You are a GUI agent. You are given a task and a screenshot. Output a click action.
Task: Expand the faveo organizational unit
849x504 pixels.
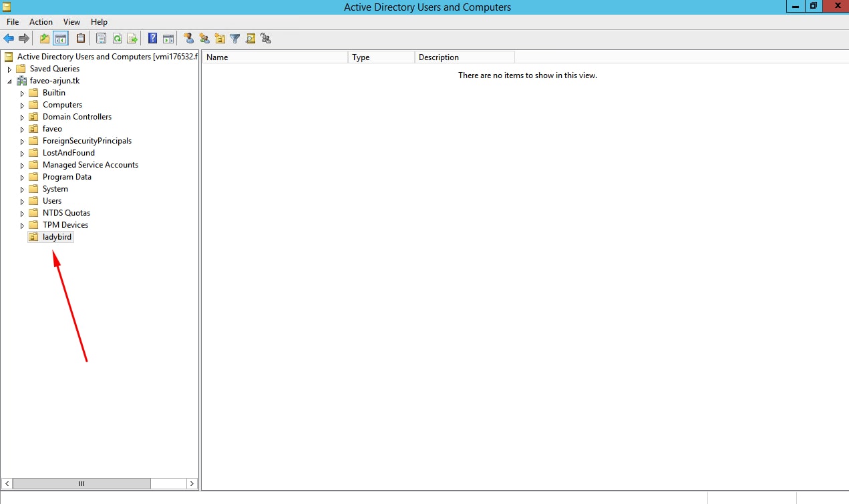(x=22, y=128)
